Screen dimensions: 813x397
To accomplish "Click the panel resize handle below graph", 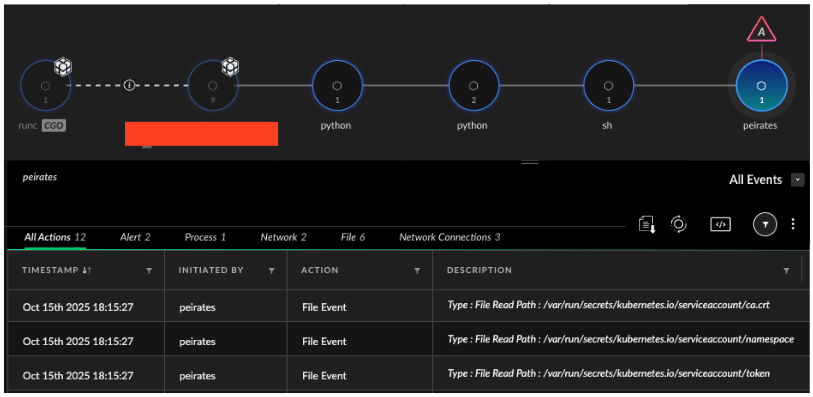I will (530, 162).
